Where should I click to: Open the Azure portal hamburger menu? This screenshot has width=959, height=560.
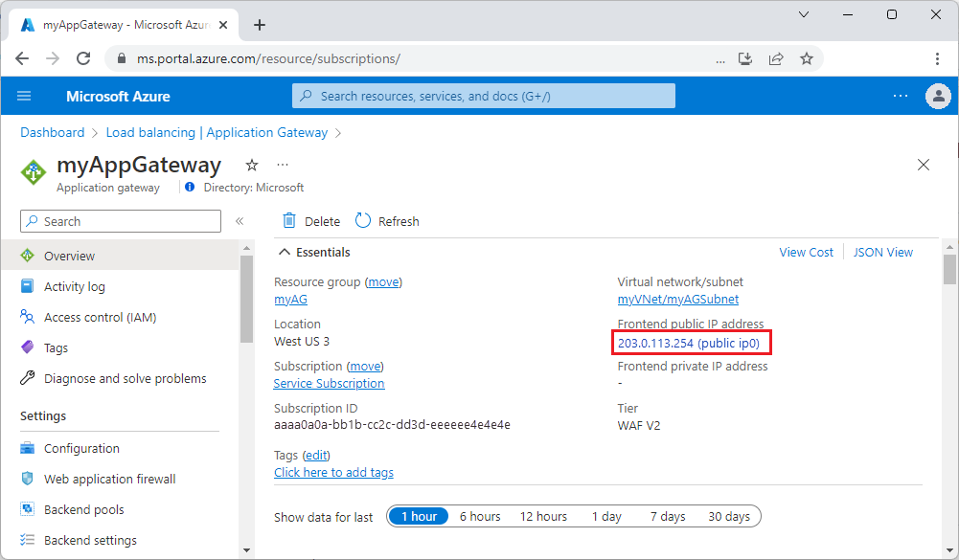[24, 96]
